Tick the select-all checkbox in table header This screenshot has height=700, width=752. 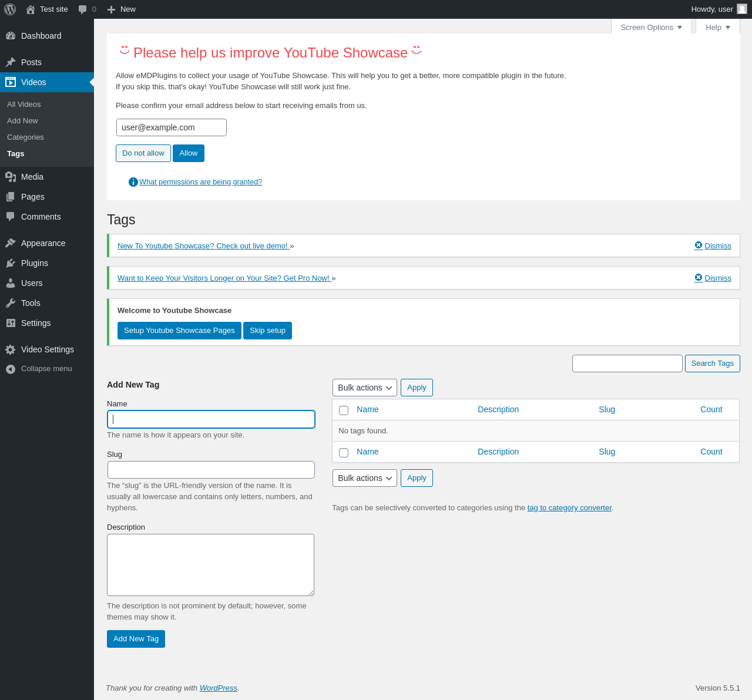pyautogui.click(x=344, y=410)
